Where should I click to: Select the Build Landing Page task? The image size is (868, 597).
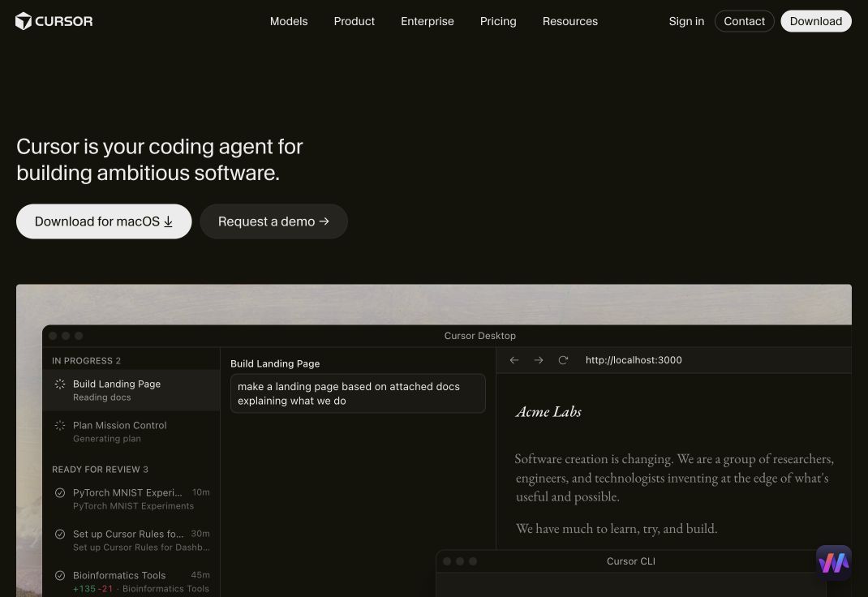click(x=131, y=390)
